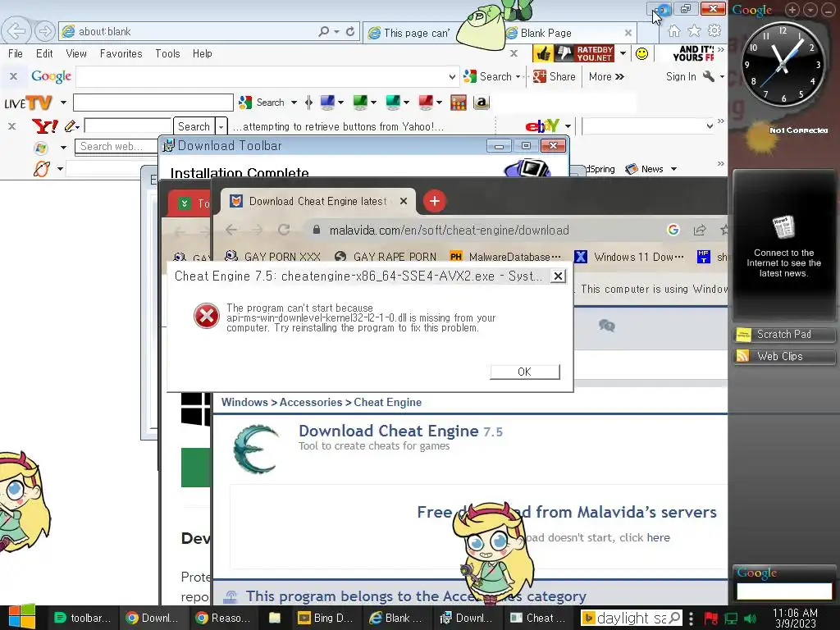Open the Yahoo toolbar pencil menu
Image resolution: width=840 pixels, height=630 pixels.
tap(72, 126)
